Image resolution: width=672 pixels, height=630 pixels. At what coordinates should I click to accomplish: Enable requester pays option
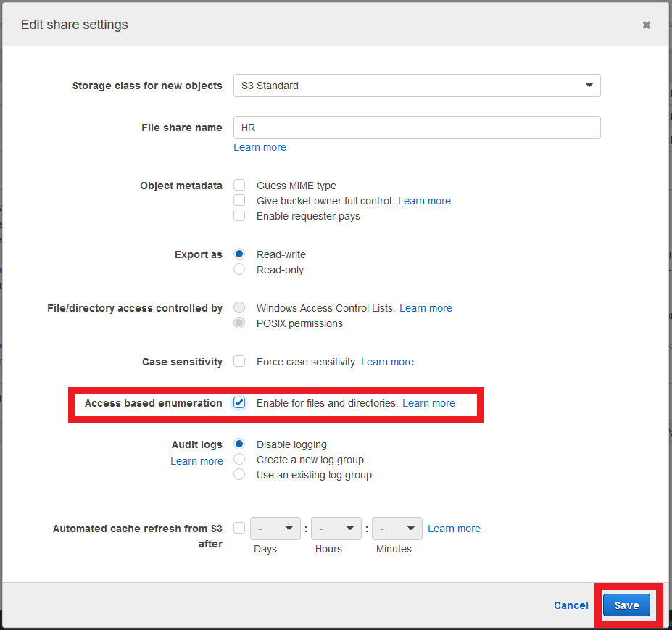click(239, 215)
